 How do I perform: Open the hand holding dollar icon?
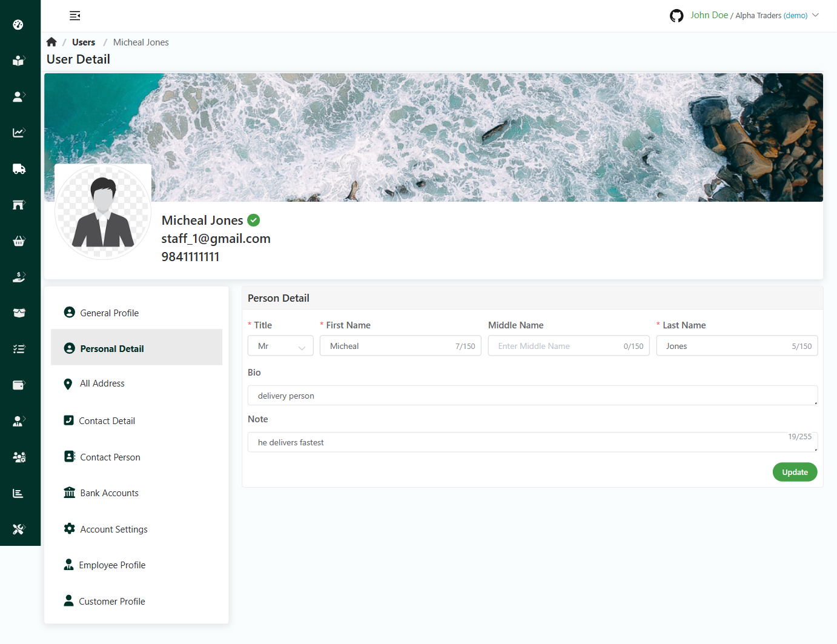tap(19, 277)
